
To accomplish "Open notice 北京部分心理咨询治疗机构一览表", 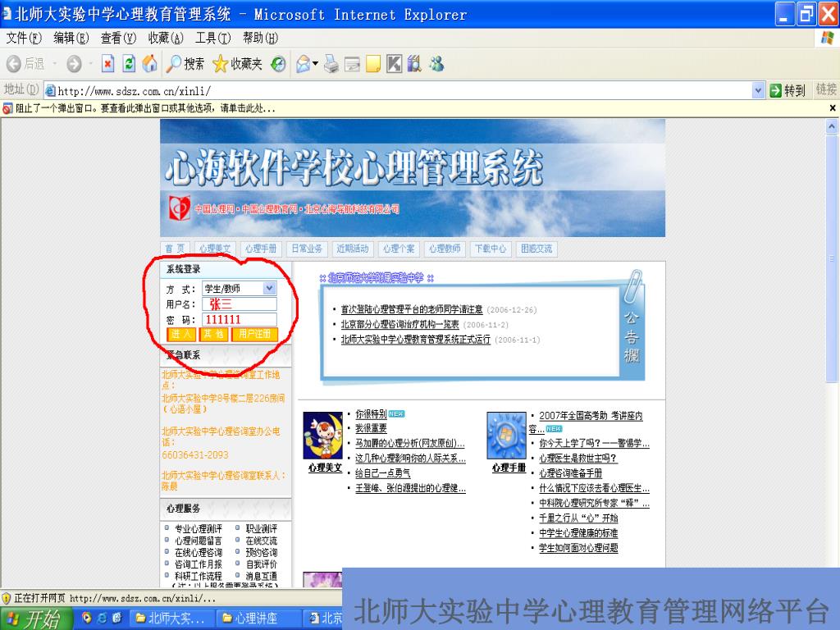I will [399, 325].
